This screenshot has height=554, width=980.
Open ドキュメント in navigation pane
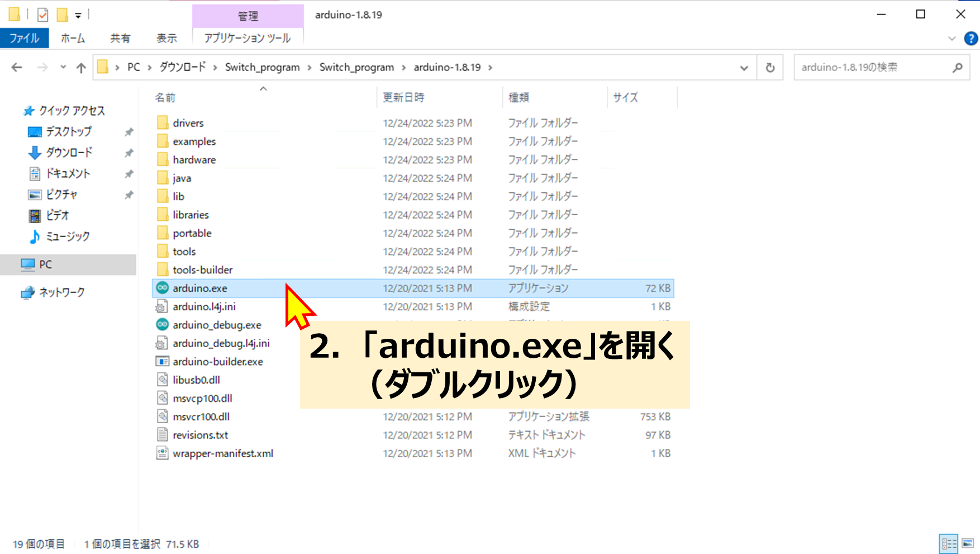point(68,173)
